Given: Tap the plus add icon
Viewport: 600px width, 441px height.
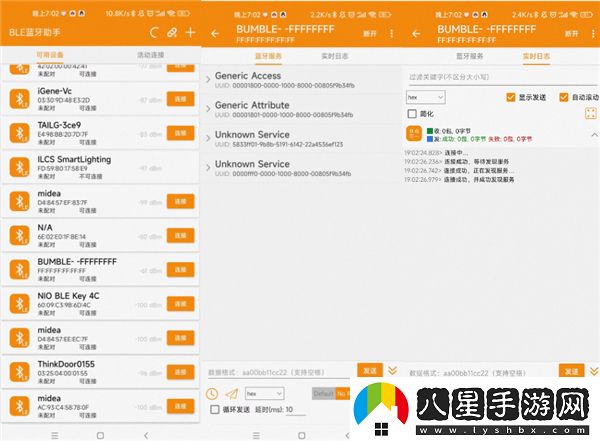Looking at the screenshot, I should 190,34.
